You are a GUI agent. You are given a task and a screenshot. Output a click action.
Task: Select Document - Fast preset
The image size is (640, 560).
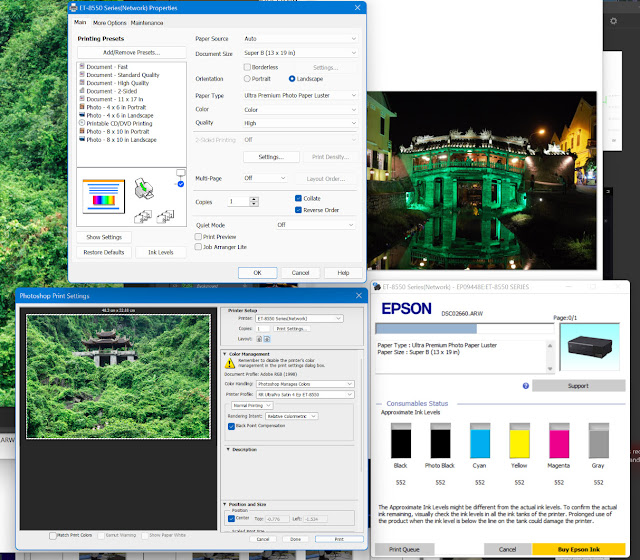107,67
